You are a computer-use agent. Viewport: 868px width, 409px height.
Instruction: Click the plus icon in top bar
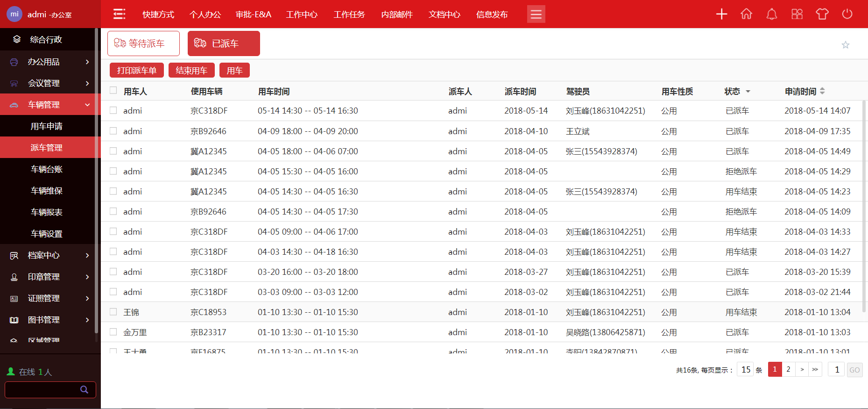[721, 14]
